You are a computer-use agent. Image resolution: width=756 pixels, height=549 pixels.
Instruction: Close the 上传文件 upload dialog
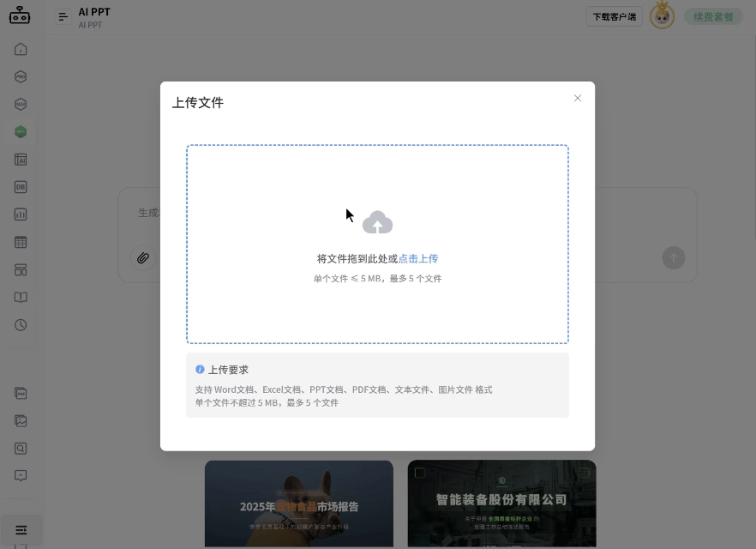coord(578,98)
